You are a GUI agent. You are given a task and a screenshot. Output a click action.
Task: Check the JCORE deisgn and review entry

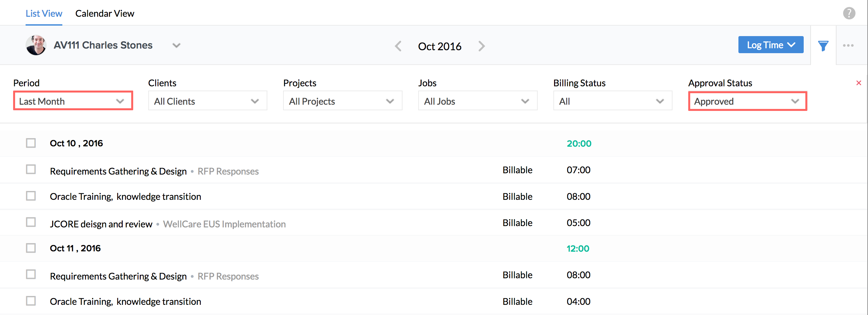click(x=31, y=222)
